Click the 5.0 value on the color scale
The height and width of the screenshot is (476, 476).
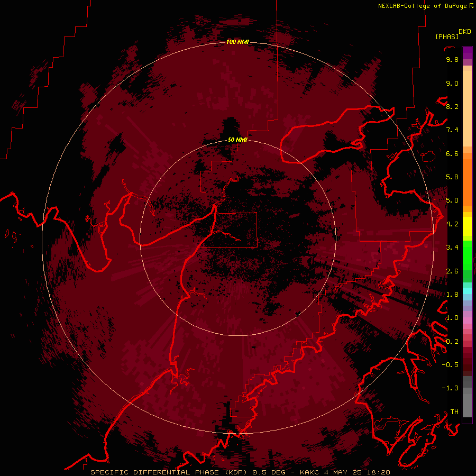coord(452,200)
